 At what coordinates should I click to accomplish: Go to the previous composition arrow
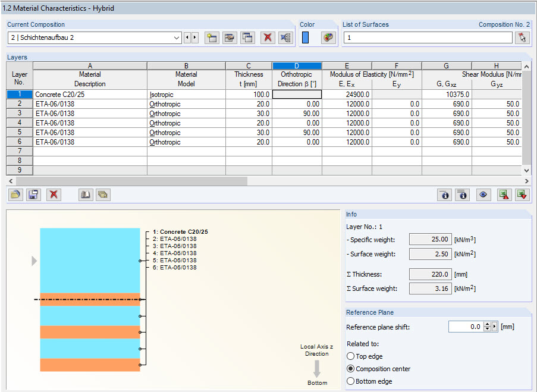[x=187, y=37]
